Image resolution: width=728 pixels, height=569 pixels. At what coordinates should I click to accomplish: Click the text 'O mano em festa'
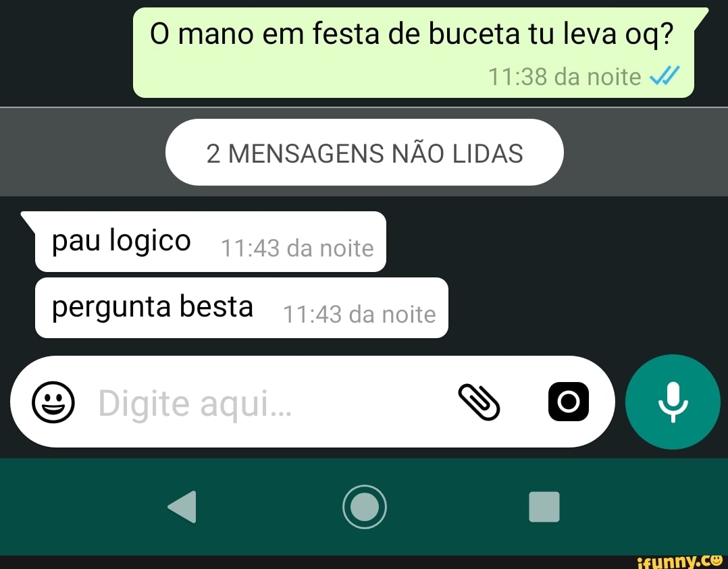[265, 34]
